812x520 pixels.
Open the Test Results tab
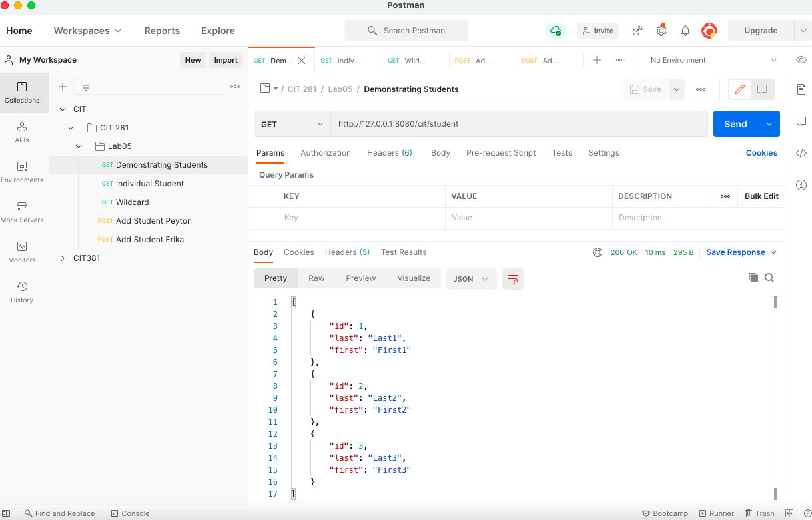point(404,252)
